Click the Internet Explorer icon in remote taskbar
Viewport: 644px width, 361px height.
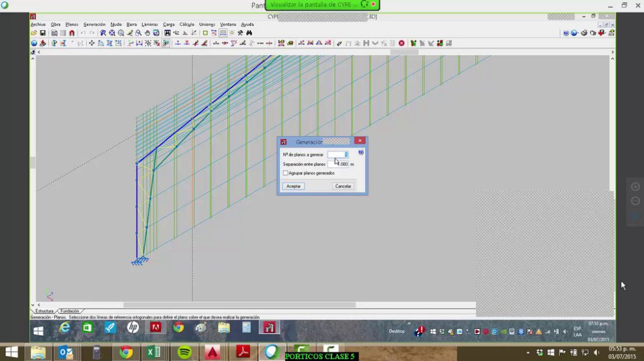point(64,327)
